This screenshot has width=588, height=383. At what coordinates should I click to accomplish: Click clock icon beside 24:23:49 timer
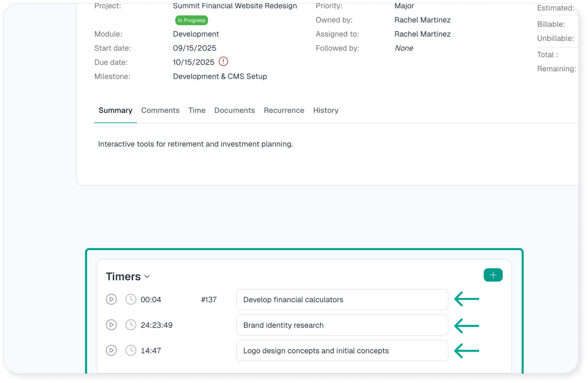131,325
